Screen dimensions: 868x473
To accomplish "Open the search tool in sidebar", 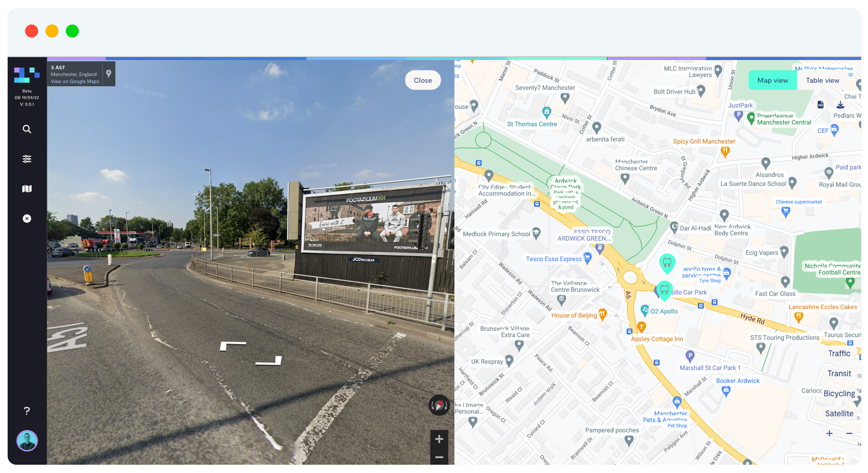I will point(27,129).
